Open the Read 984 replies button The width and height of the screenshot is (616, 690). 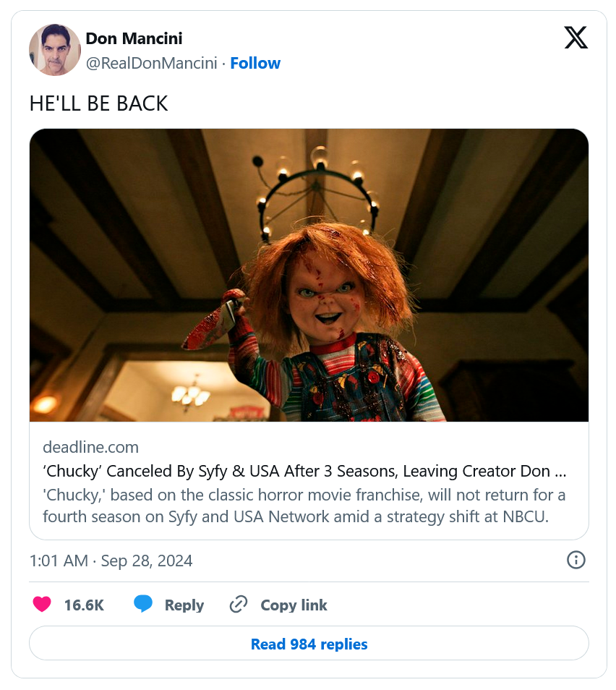309,644
